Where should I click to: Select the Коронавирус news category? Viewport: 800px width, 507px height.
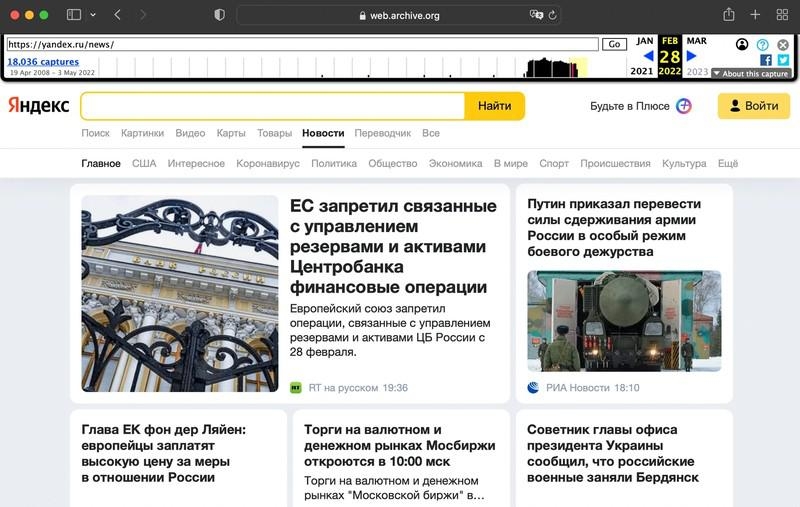point(268,163)
